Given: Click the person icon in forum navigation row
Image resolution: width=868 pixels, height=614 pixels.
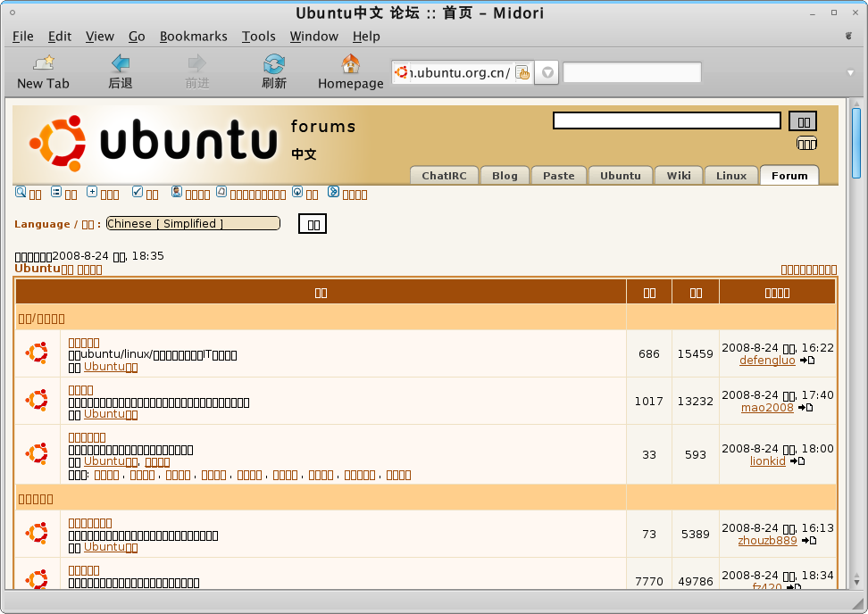Looking at the screenshot, I should pos(177,192).
